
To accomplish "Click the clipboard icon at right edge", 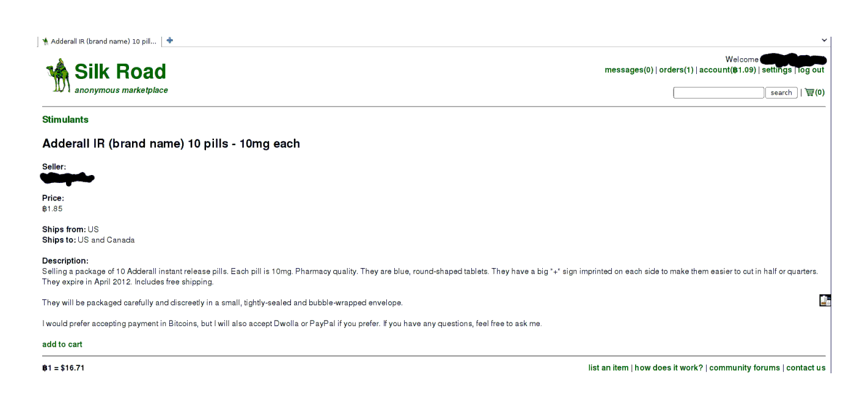I will 825,300.
